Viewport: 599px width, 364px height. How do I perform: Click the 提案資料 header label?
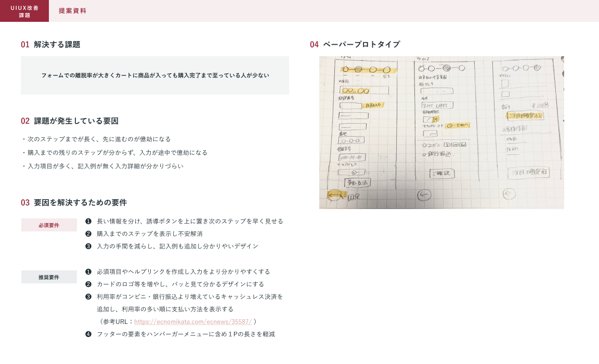point(72,11)
